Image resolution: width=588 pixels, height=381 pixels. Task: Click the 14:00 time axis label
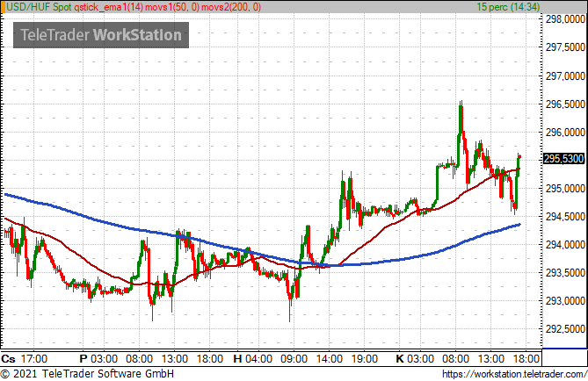(x=329, y=359)
